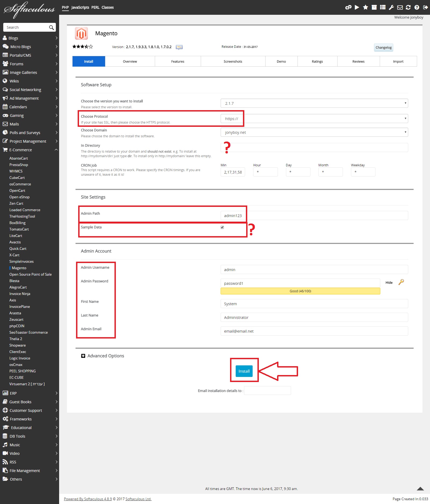
Task: Switch to the Overview tab
Action: (x=130, y=62)
